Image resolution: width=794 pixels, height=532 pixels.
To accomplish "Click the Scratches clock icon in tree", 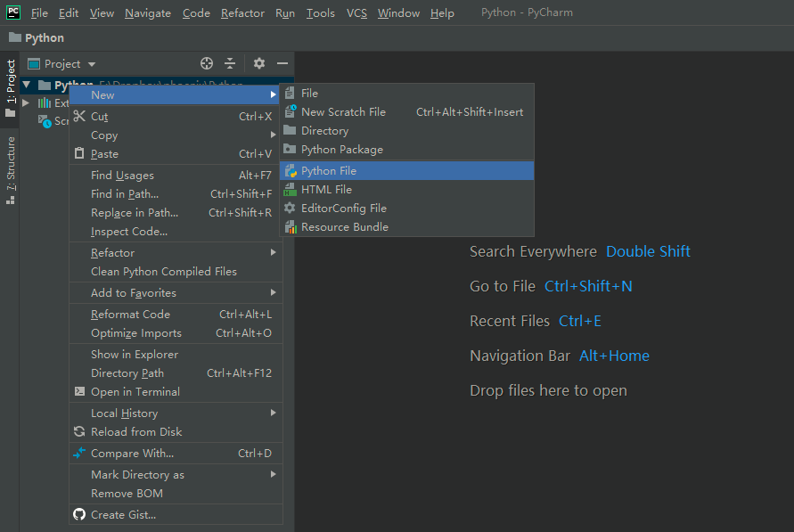I will click(x=45, y=121).
